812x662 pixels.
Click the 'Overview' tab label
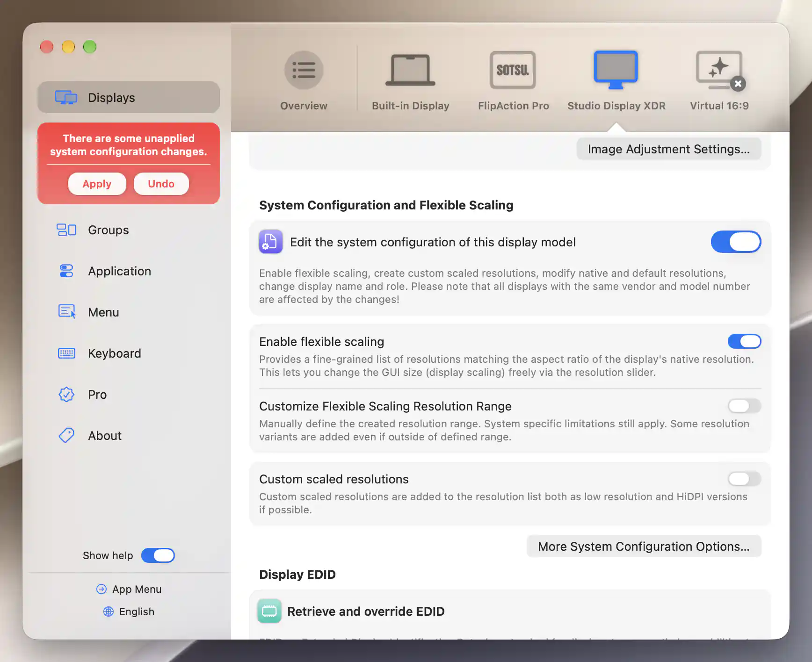click(x=304, y=106)
